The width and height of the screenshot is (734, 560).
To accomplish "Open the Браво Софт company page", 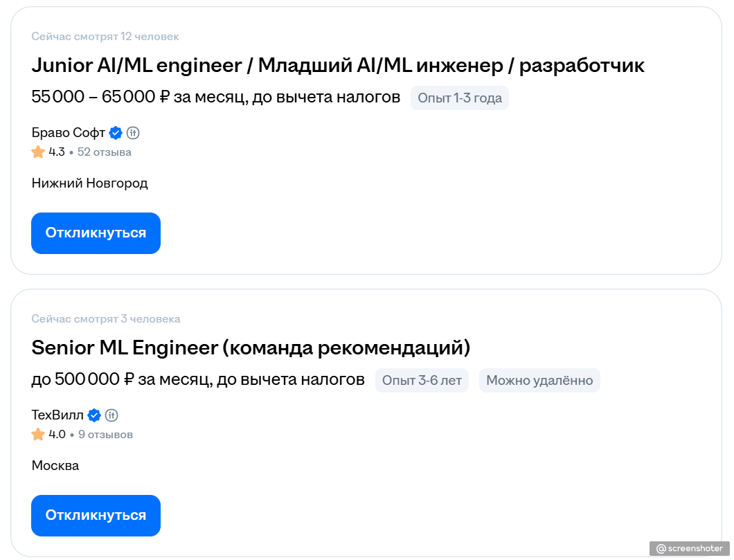I will [x=66, y=133].
